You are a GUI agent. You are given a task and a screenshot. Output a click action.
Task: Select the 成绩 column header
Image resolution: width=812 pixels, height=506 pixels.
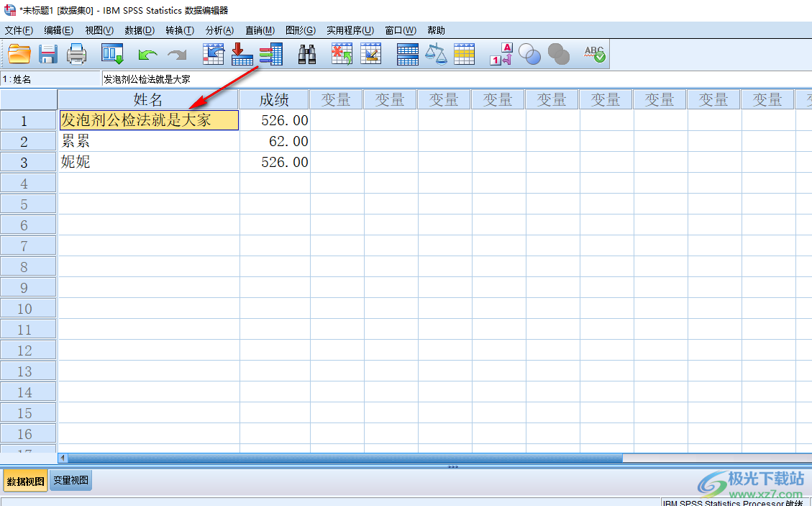tap(274, 99)
